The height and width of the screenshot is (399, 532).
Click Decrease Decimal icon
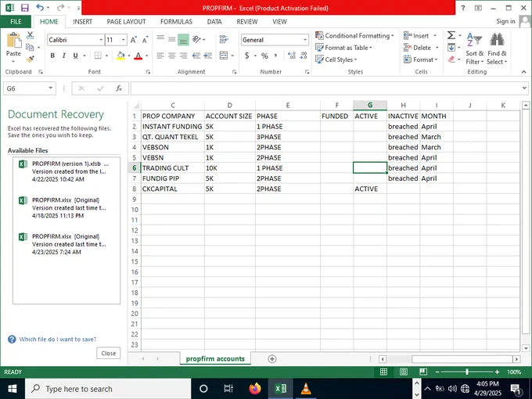coord(304,56)
